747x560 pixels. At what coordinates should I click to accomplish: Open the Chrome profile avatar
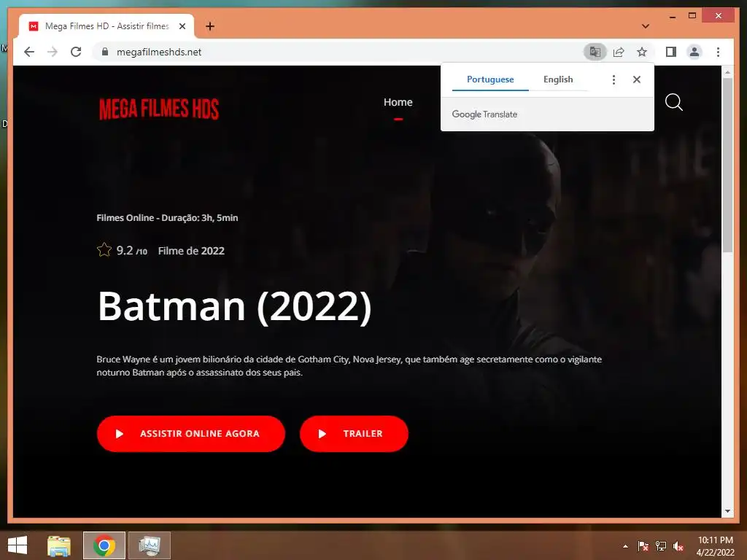click(x=694, y=52)
